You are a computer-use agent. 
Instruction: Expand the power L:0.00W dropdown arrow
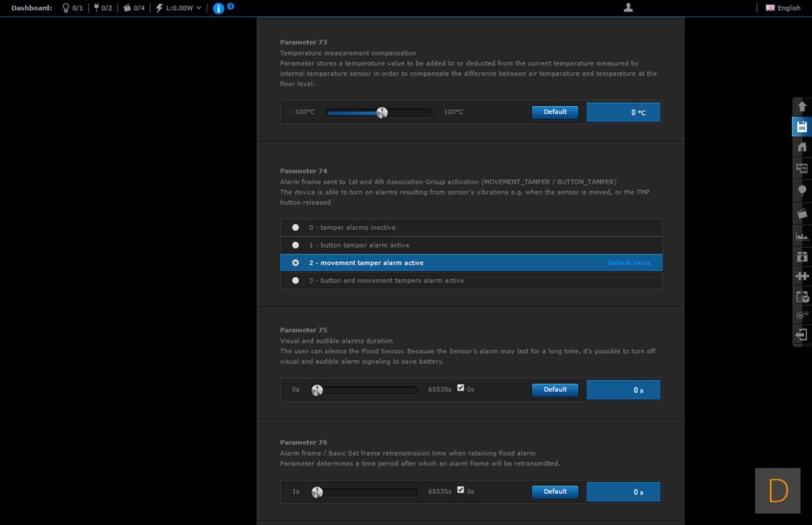(x=199, y=8)
